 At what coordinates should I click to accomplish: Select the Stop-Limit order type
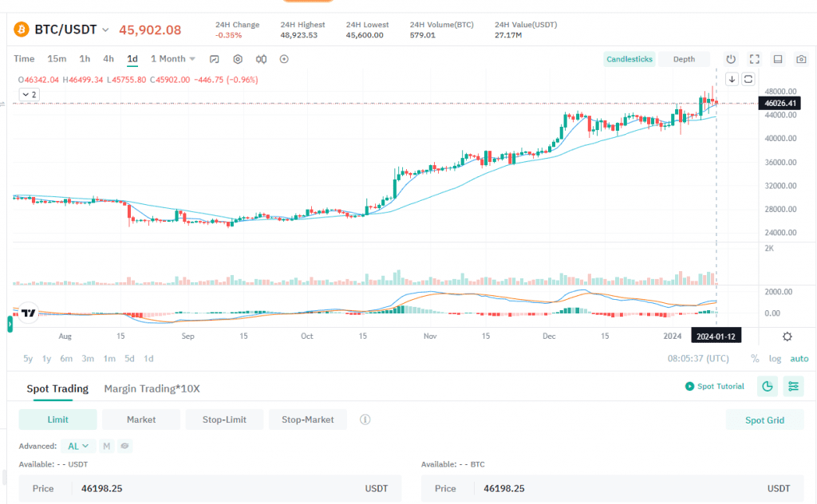[223, 419]
